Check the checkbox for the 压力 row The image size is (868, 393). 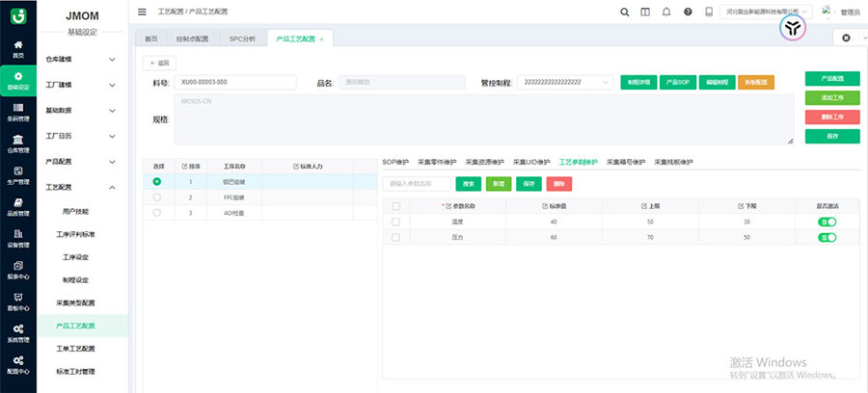395,237
